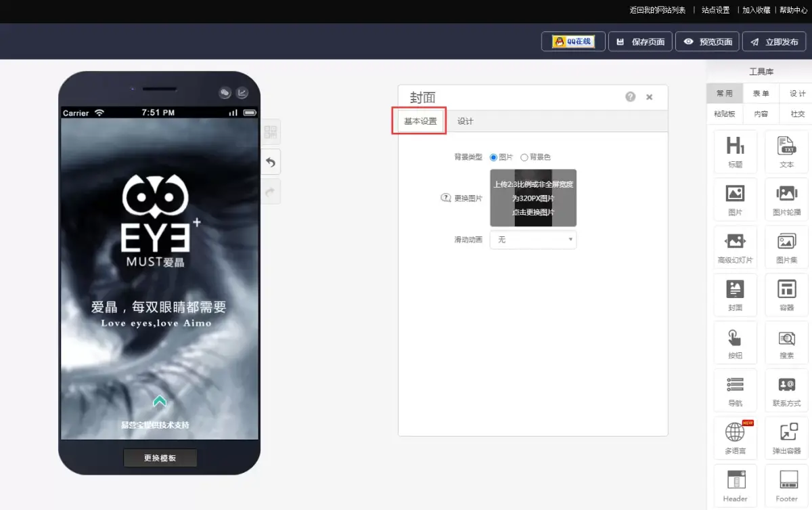The image size is (812, 510).
Task: Open the 常用 toolbox tab
Action: tap(725, 93)
